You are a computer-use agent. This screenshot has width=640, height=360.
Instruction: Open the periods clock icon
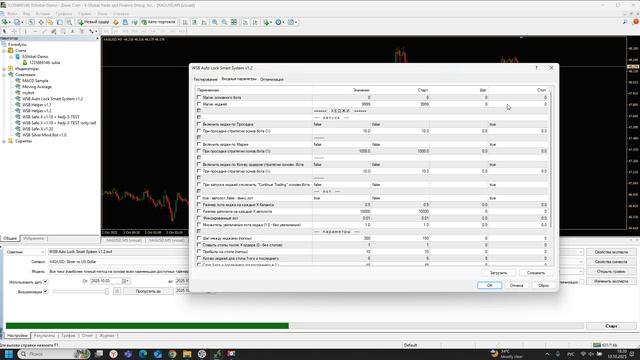click(x=279, y=22)
